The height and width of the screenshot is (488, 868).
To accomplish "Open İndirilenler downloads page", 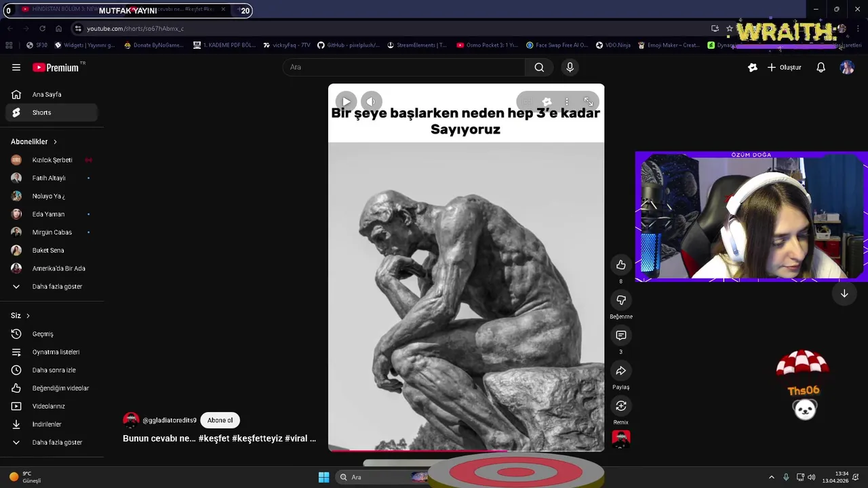I will click(52, 424).
